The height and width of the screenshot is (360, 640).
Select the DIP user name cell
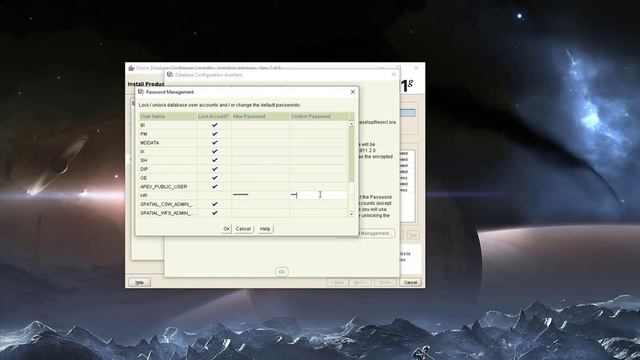(x=168, y=169)
